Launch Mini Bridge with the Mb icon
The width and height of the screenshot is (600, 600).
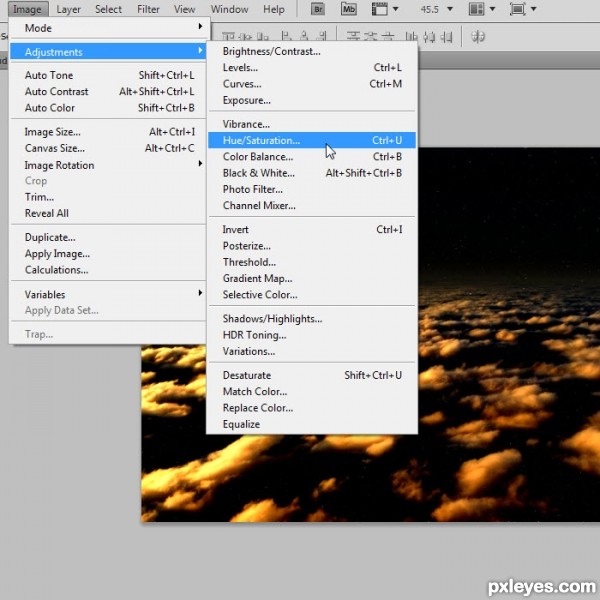pyautogui.click(x=349, y=9)
